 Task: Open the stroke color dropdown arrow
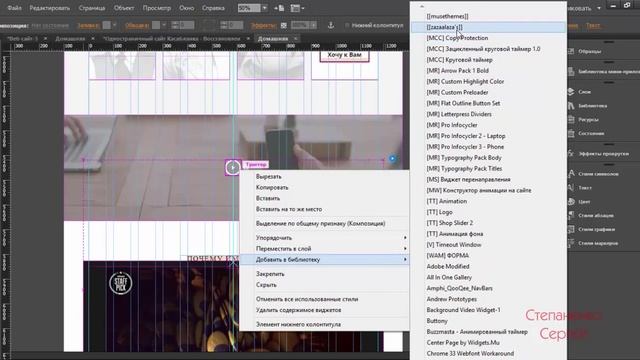164,25
